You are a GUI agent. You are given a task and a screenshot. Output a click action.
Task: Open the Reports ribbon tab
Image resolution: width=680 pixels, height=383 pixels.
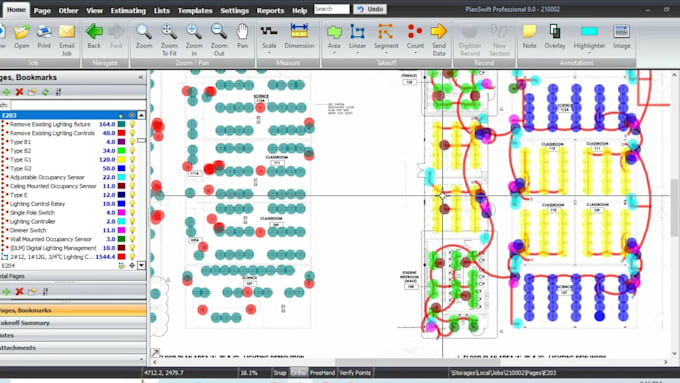pos(270,10)
